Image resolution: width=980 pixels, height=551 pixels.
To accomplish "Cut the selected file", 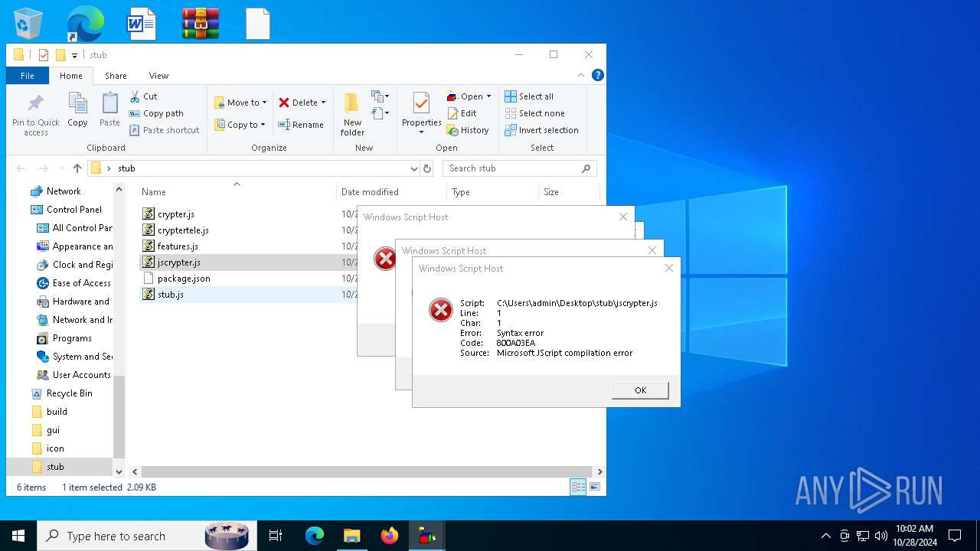I will (143, 96).
